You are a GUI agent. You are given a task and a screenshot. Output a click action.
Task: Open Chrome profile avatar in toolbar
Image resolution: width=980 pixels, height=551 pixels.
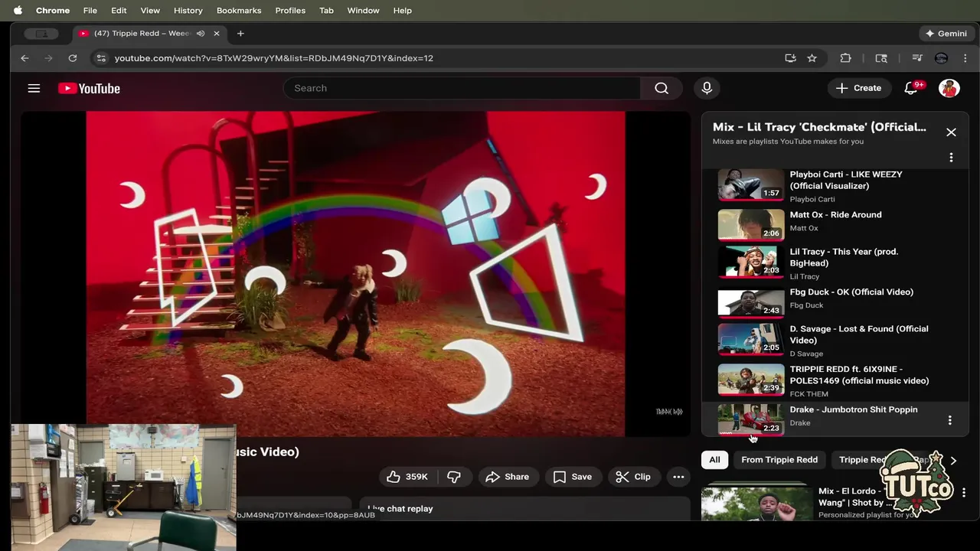click(942, 58)
